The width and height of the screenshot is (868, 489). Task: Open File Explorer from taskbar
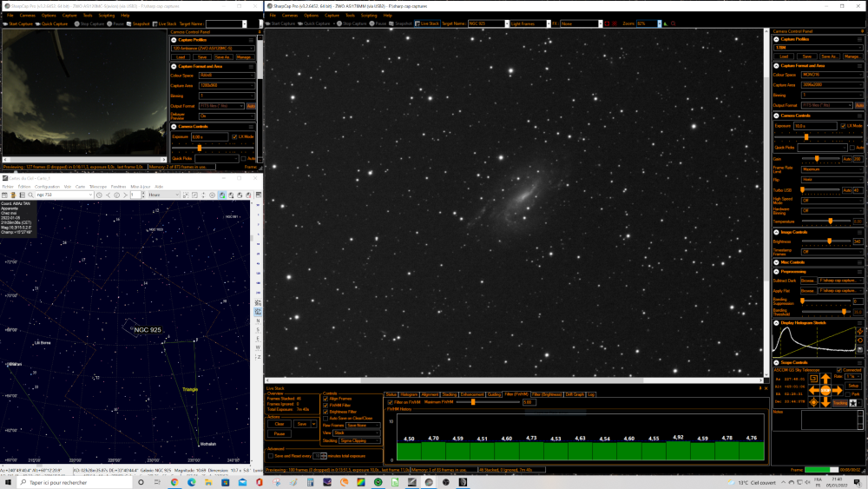[x=208, y=482]
